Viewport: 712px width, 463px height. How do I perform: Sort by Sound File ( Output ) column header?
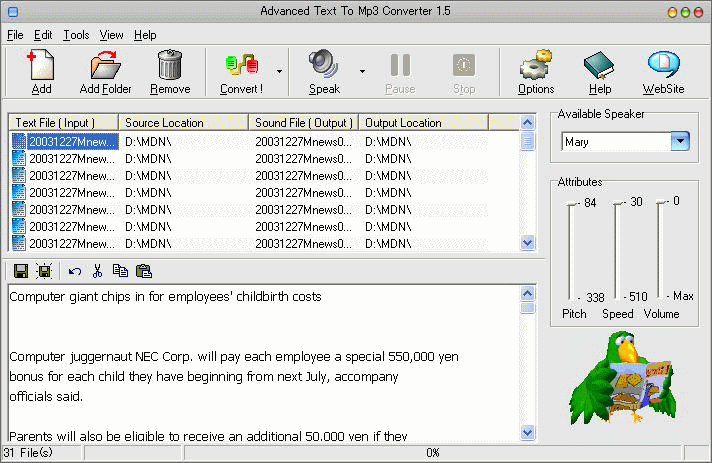coord(304,123)
